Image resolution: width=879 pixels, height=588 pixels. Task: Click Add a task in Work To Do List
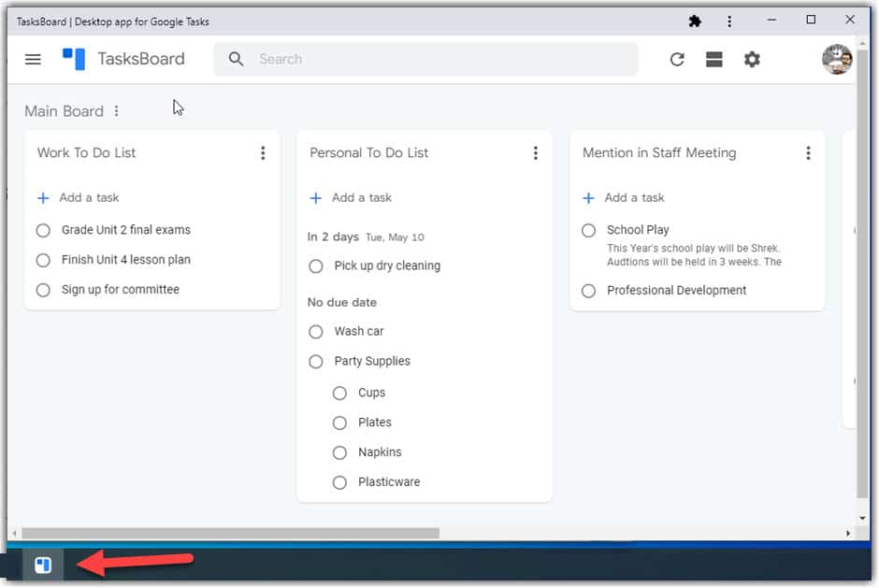[89, 197]
